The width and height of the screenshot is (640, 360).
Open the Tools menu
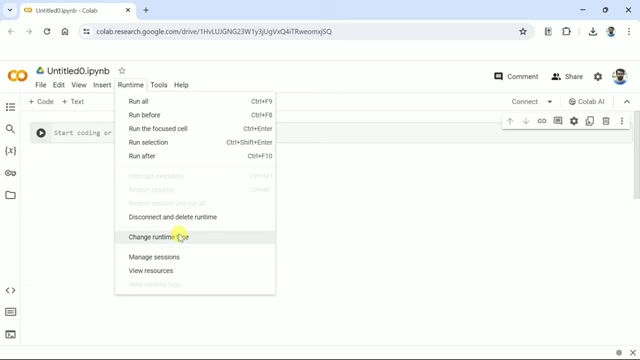tap(159, 85)
